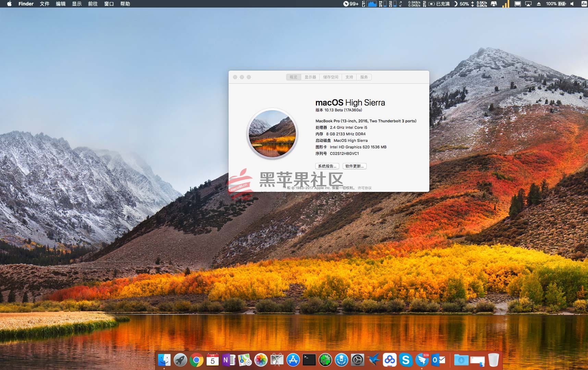Viewport: 588px width, 370px height.
Task: Open System Preferences gear in dock
Action: (x=357, y=360)
